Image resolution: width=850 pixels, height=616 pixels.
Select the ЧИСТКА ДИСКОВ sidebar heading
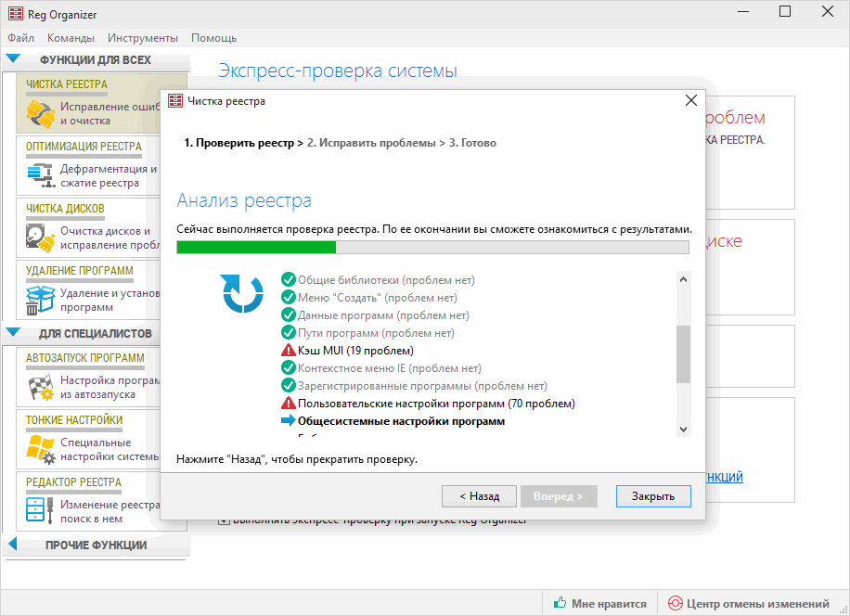(x=65, y=209)
